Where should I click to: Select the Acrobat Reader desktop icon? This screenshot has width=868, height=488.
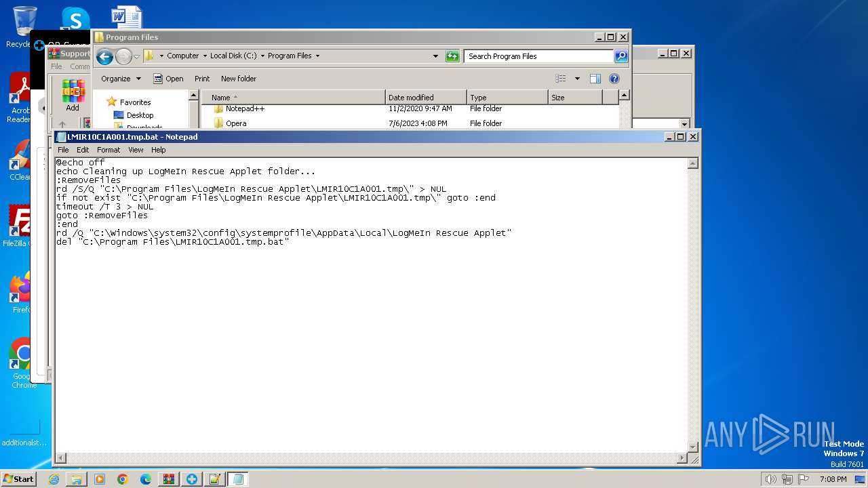pos(19,98)
